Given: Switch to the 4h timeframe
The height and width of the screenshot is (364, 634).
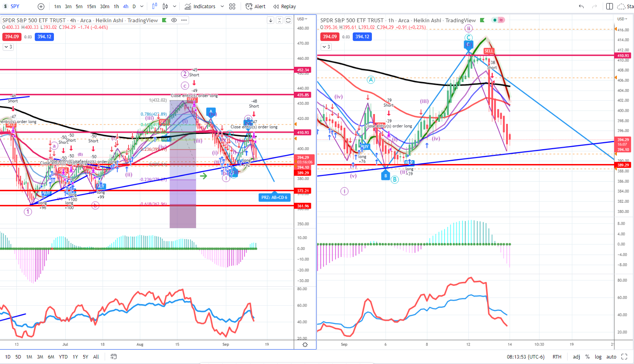Looking at the screenshot, I should pyautogui.click(x=125, y=6).
